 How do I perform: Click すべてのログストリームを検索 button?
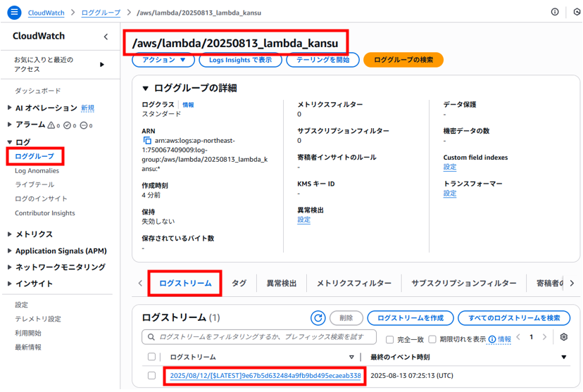pyautogui.click(x=514, y=318)
